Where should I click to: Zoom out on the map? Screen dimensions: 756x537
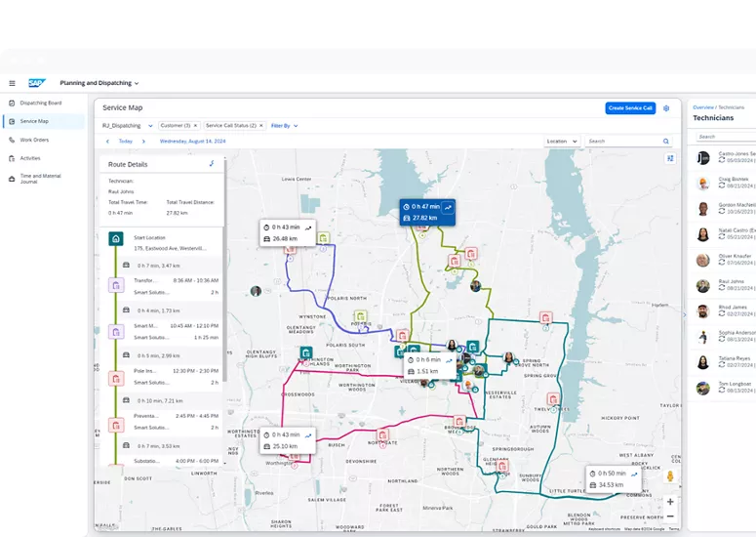coord(670,516)
